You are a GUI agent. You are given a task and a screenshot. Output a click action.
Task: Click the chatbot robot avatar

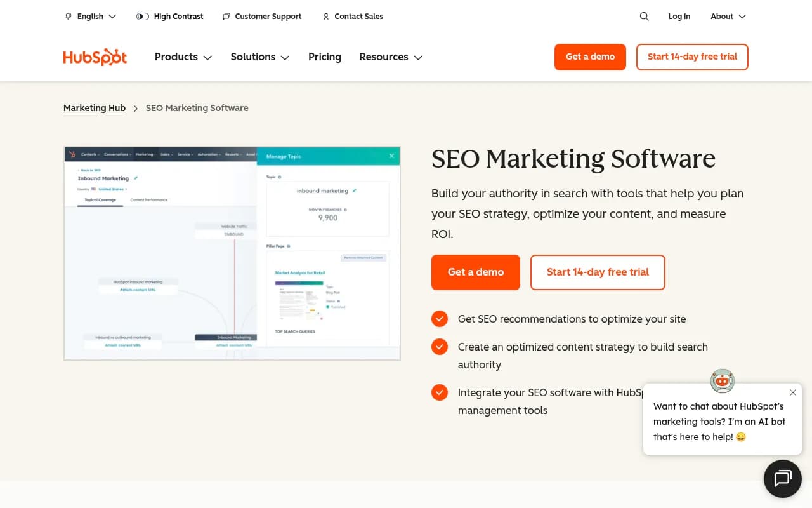pyautogui.click(x=722, y=381)
